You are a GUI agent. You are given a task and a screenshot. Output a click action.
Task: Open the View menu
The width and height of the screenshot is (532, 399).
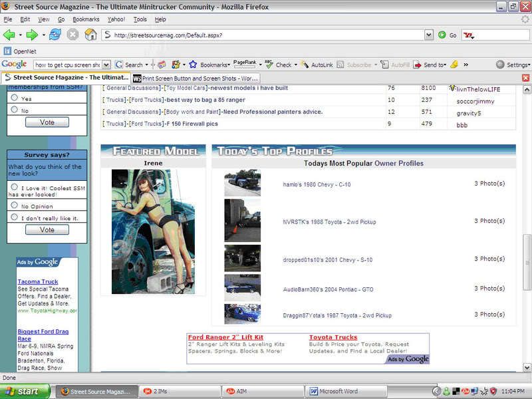tap(43, 19)
